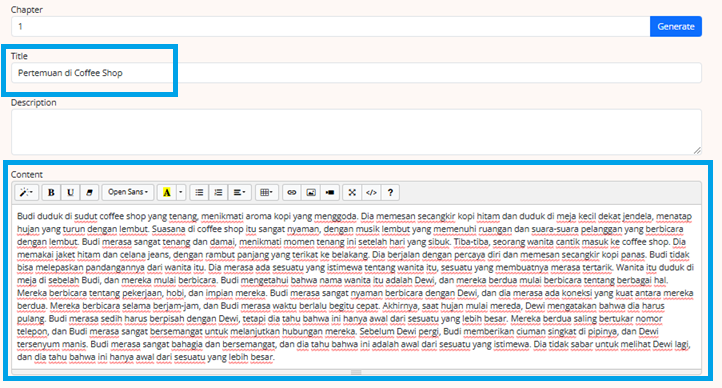The width and height of the screenshot is (722, 388).
Task: Switch editor to fullscreen mode
Action: [352, 192]
